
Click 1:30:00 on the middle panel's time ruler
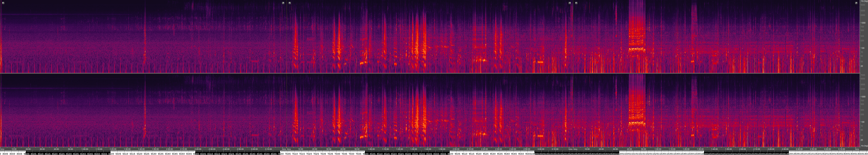(x=413, y=149)
